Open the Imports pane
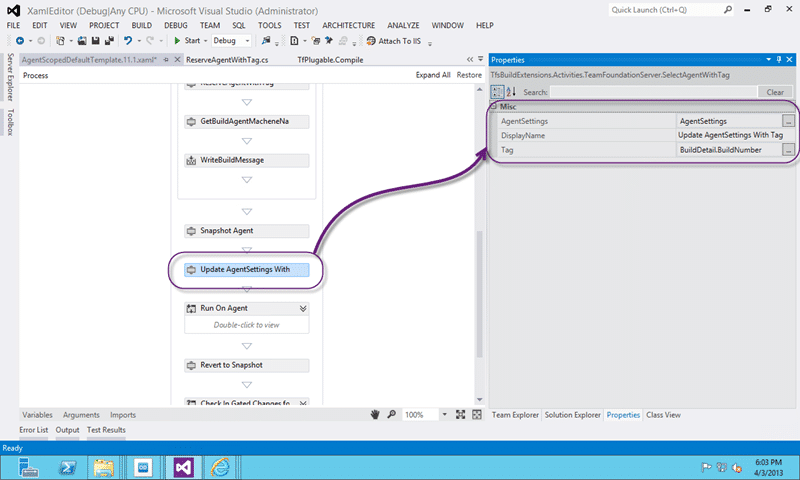The image size is (800, 480). point(123,415)
